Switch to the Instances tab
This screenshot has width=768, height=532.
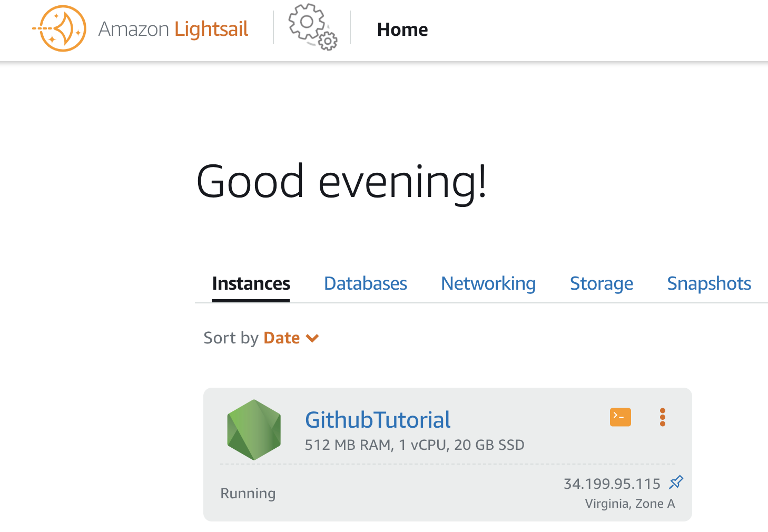pyautogui.click(x=251, y=284)
